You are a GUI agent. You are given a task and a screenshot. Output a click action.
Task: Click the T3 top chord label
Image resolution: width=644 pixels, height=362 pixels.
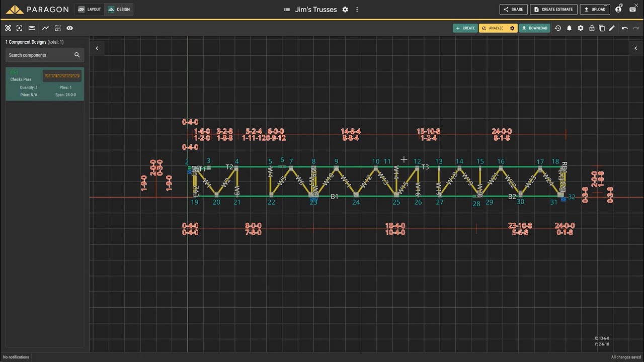coord(425,167)
